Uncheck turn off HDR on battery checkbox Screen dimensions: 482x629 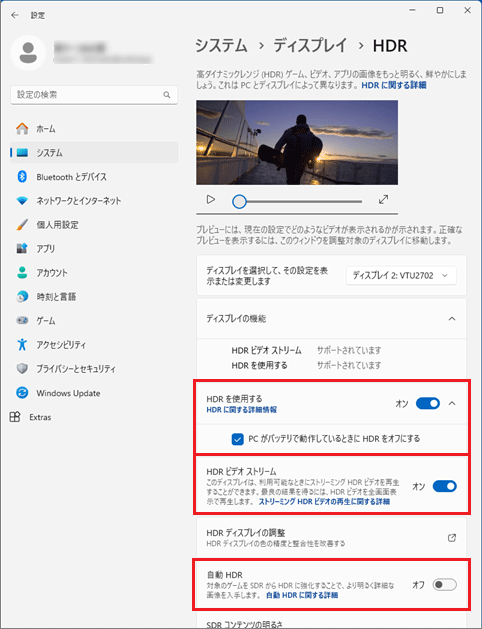[x=237, y=439]
